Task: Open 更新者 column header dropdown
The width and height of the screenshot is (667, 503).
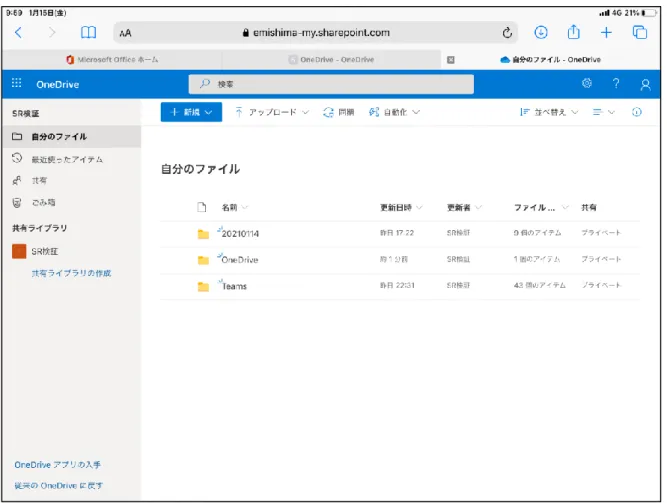Action: point(464,207)
